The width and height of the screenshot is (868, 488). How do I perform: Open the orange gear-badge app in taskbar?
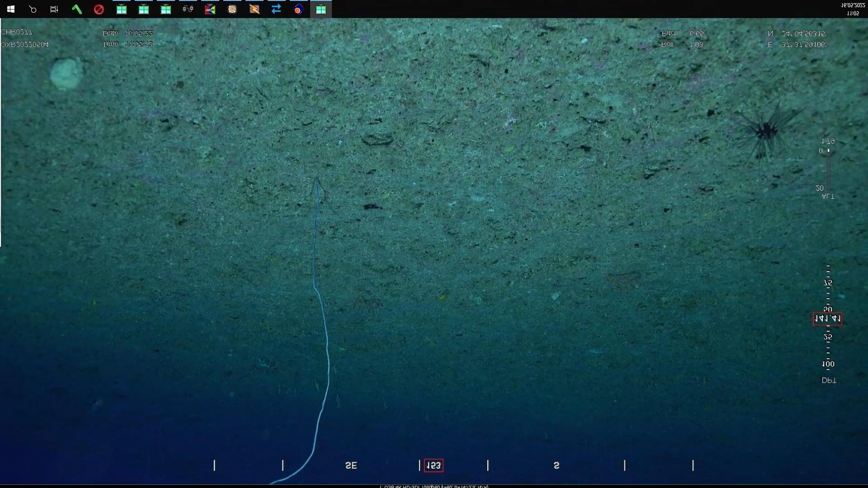232,9
